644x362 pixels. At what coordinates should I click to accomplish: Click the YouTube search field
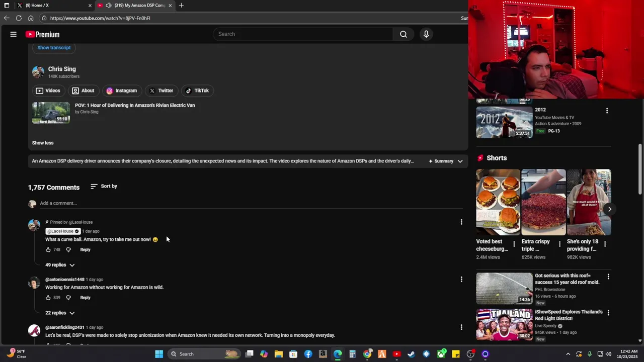click(x=303, y=34)
